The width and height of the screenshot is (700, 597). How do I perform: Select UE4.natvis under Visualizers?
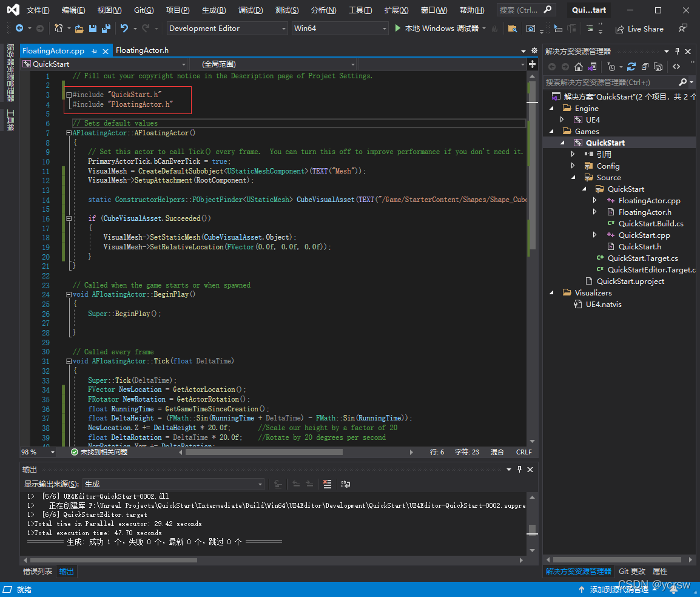point(603,305)
